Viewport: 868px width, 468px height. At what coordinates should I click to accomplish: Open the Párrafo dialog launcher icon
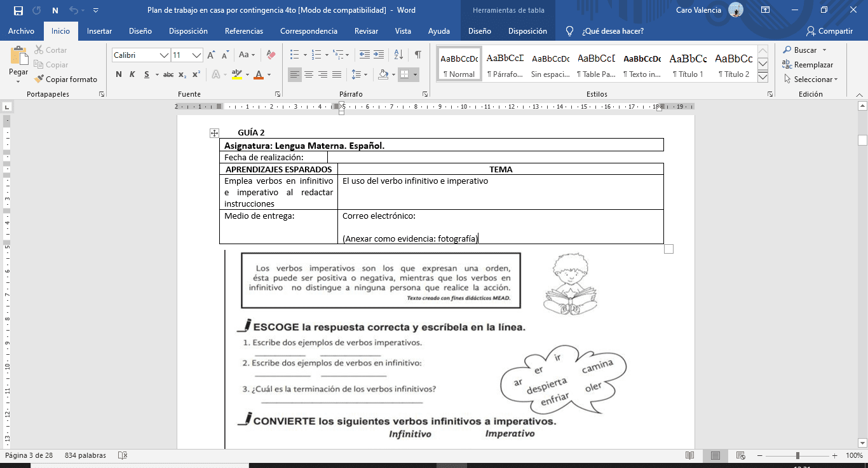425,94
